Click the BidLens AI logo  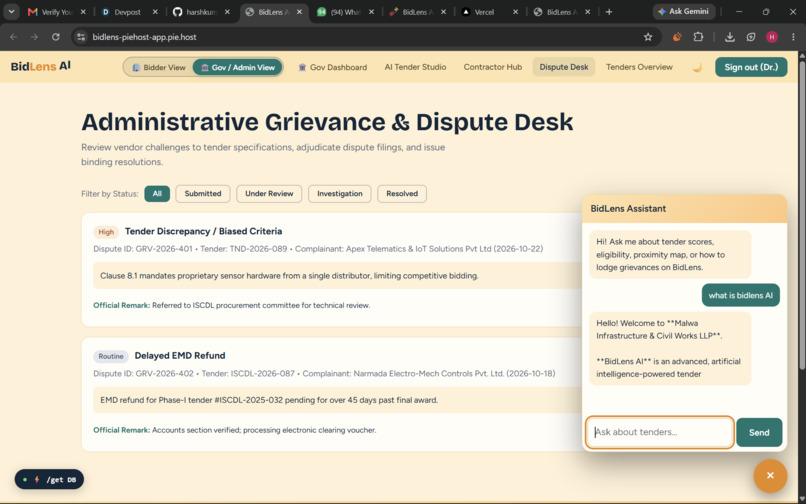41,66
